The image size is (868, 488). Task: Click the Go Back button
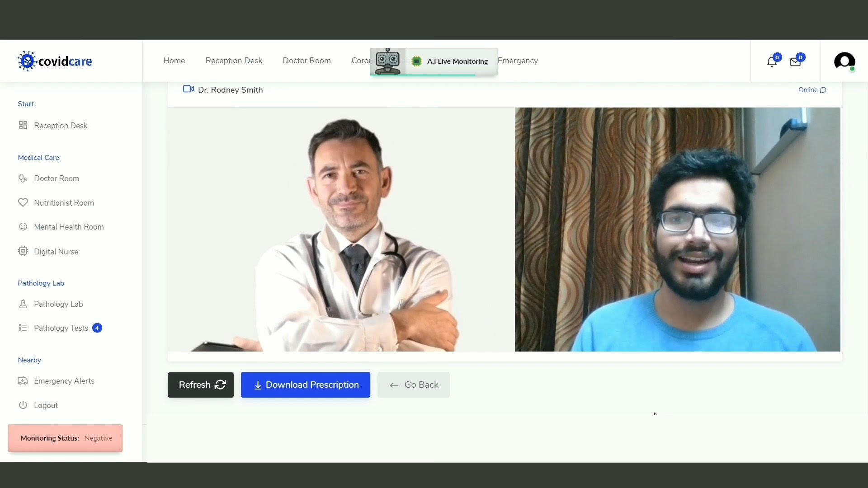413,385
